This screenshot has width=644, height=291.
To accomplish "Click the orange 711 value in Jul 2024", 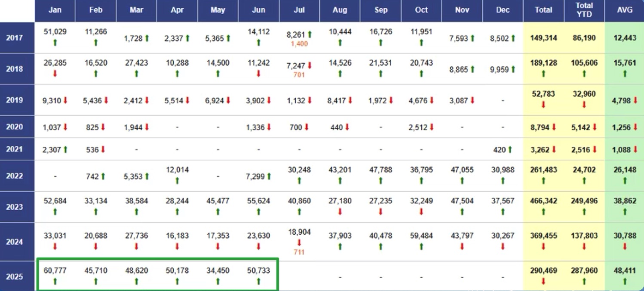I will click(x=299, y=252).
